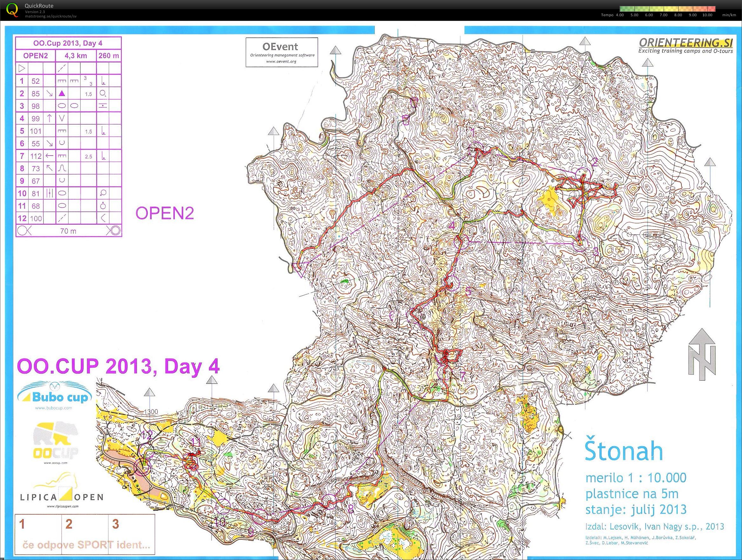Click the large north arrow symbol
The height and width of the screenshot is (560, 742).
point(701,354)
